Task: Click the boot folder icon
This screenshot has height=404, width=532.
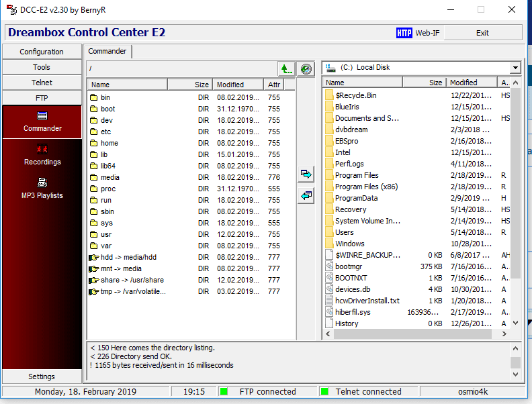Action: 94,109
